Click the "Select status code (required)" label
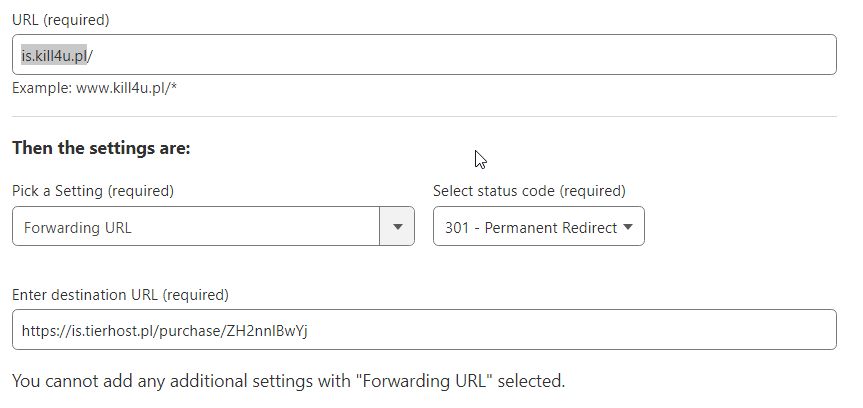 [x=529, y=190]
